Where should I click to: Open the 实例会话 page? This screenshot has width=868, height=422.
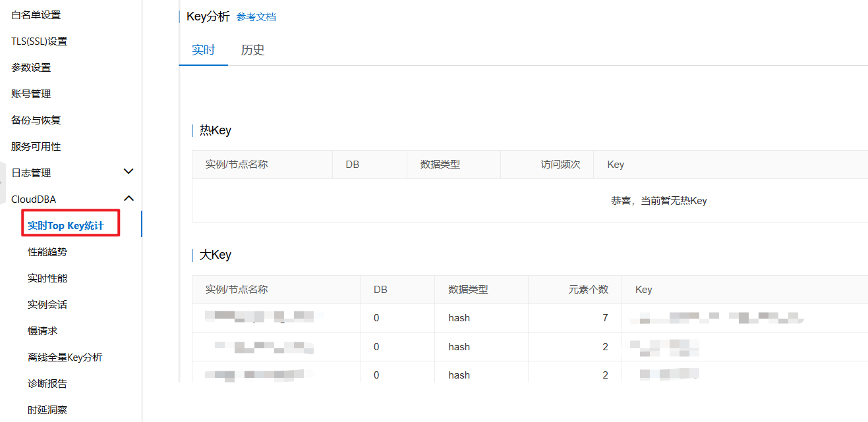point(47,304)
